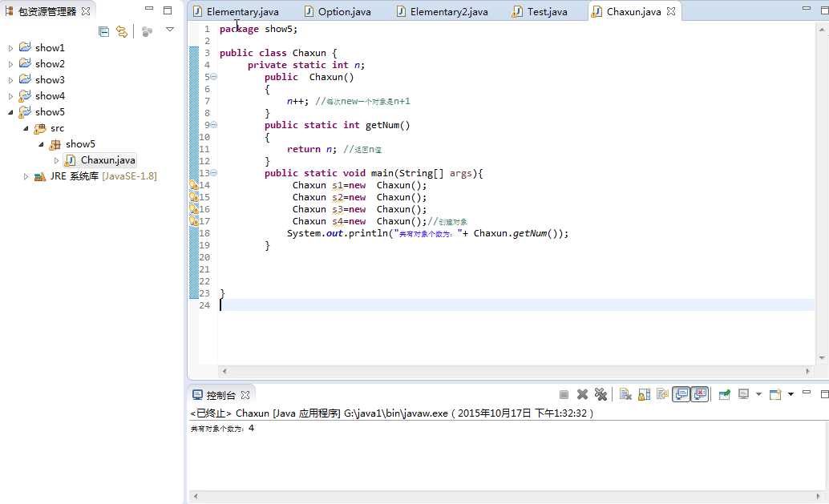Click Open Console icon
Viewport: 829px width, 504px height.
tap(775, 395)
